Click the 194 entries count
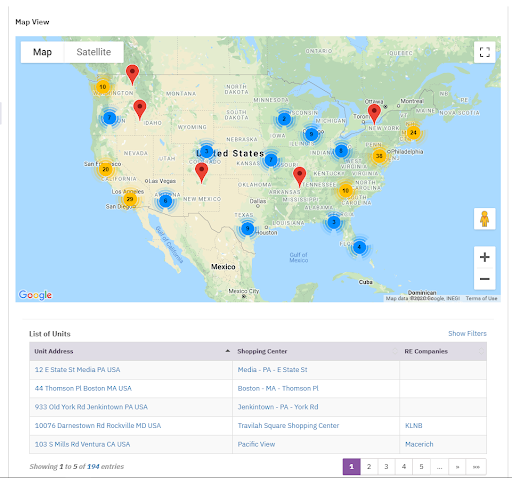 [93, 467]
